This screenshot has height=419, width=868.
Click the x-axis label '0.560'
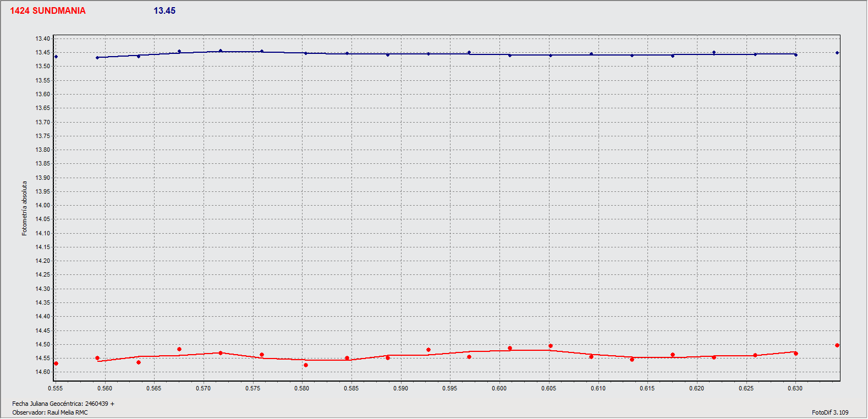tap(105, 388)
